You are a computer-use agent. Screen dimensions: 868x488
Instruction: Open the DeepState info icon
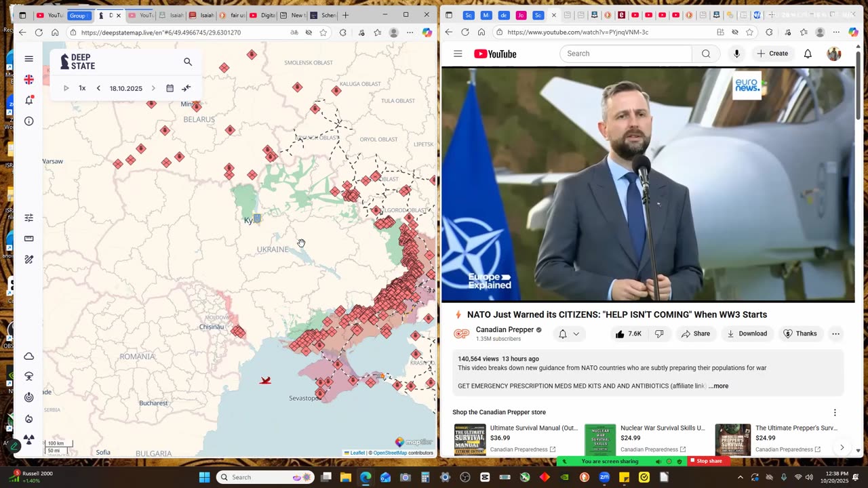click(28, 121)
